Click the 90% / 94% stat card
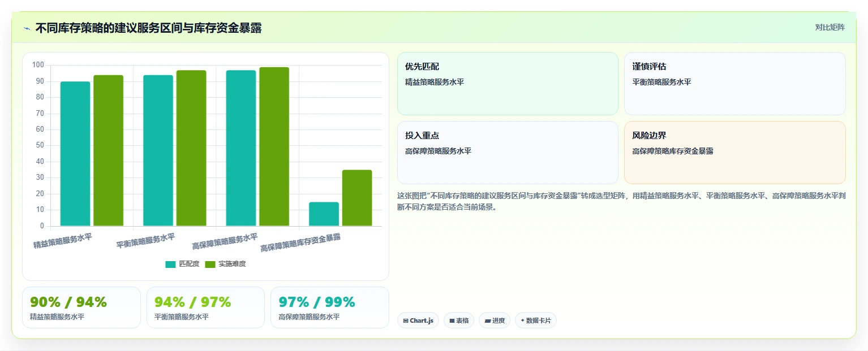Viewport: 868px width, 351px height. (x=81, y=307)
